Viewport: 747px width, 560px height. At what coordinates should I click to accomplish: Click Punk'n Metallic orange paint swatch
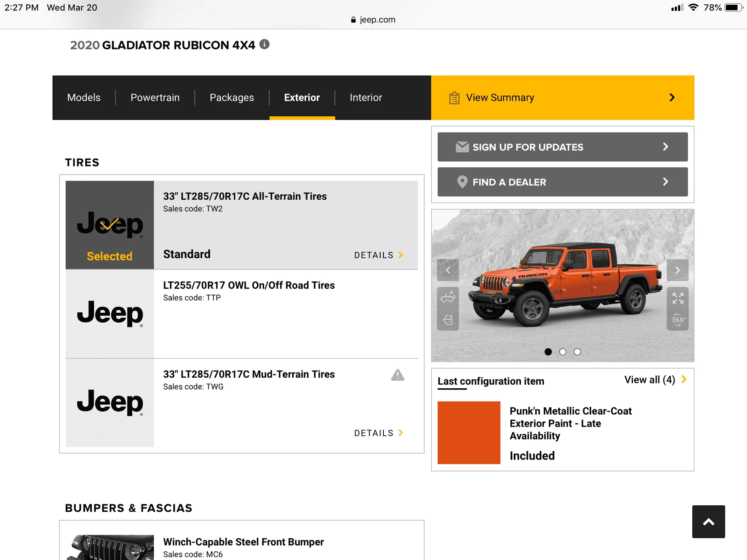[x=469, y=433]
